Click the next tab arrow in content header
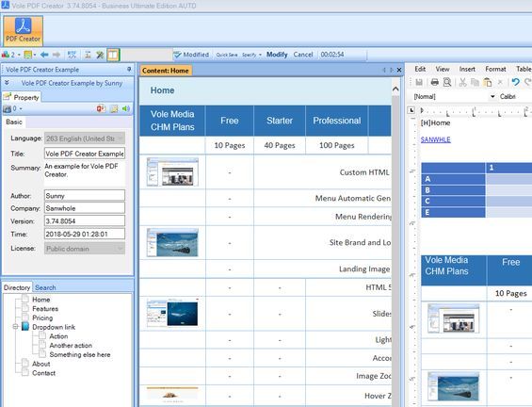This screenshot has height=407, width=532. (x=392, y=70)
